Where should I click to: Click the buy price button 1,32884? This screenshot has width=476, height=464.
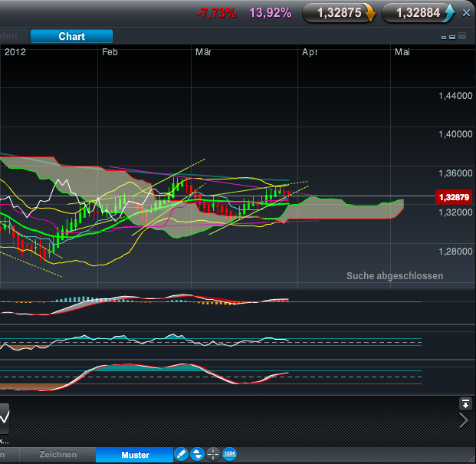[419, 13]
